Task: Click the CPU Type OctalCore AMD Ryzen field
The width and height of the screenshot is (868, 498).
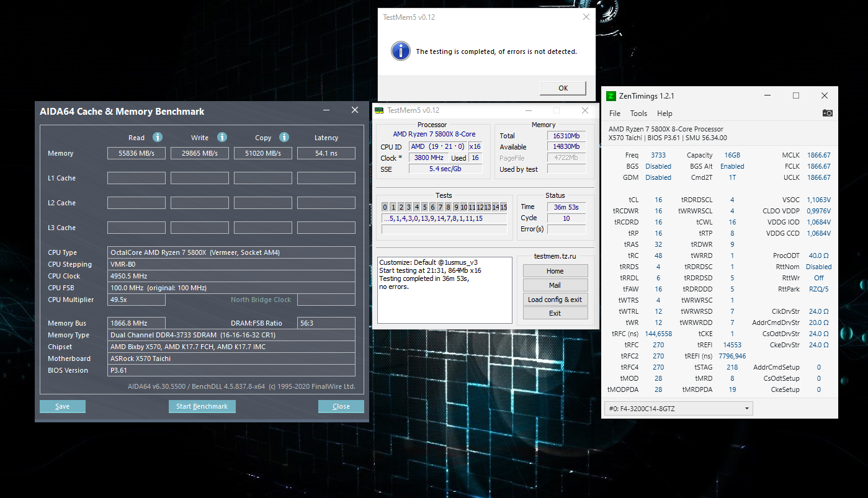Action: pos(231,252)
